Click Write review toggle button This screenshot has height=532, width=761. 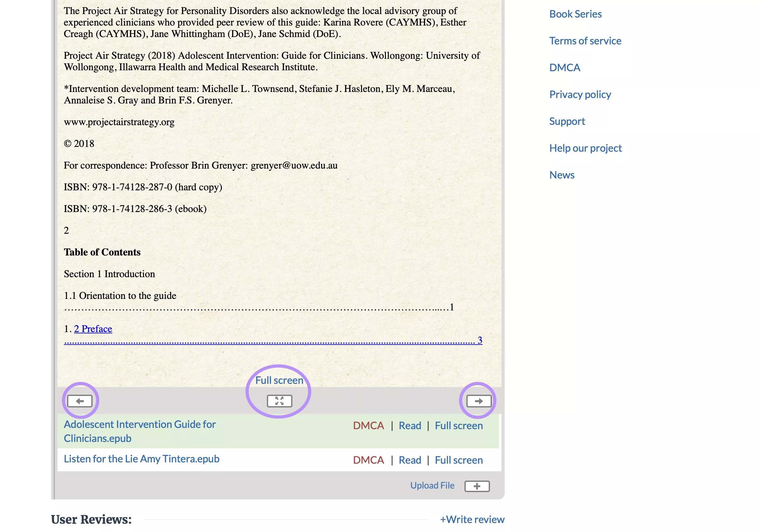(x=471, y=519)
